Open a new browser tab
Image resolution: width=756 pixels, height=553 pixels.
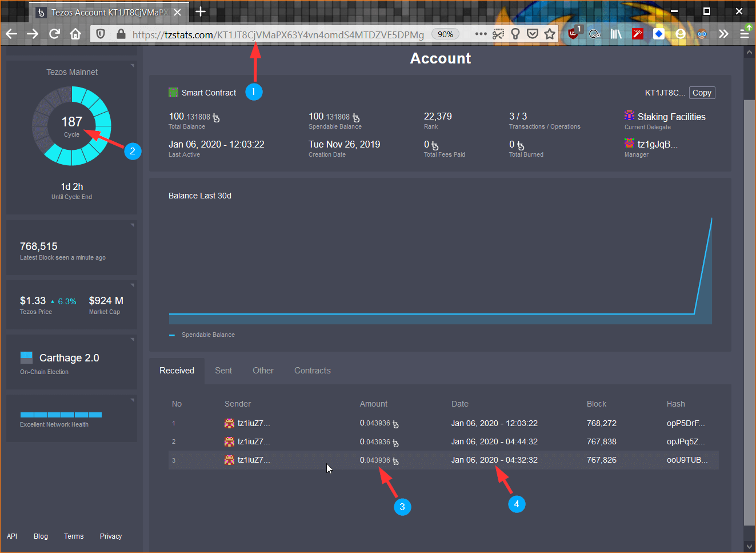201,11
